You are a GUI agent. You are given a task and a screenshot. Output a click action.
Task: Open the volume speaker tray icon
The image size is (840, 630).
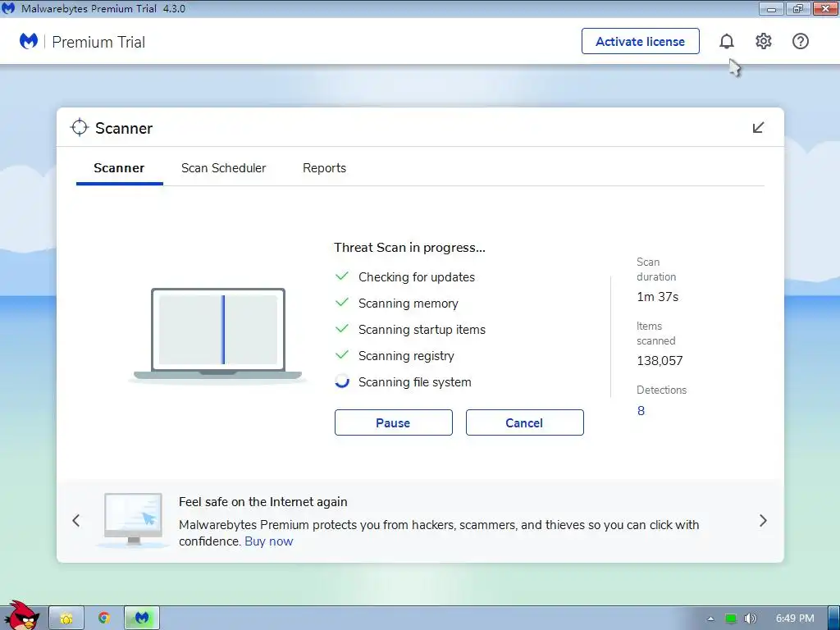750,619
